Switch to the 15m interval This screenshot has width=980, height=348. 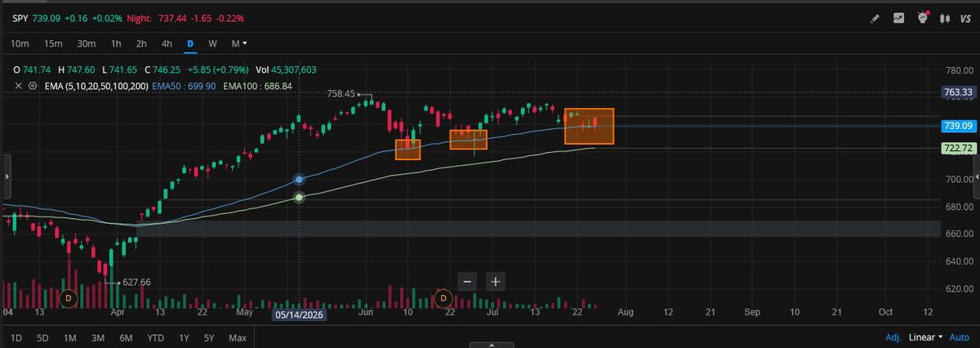pyautogui.click(x=54, y=43)
